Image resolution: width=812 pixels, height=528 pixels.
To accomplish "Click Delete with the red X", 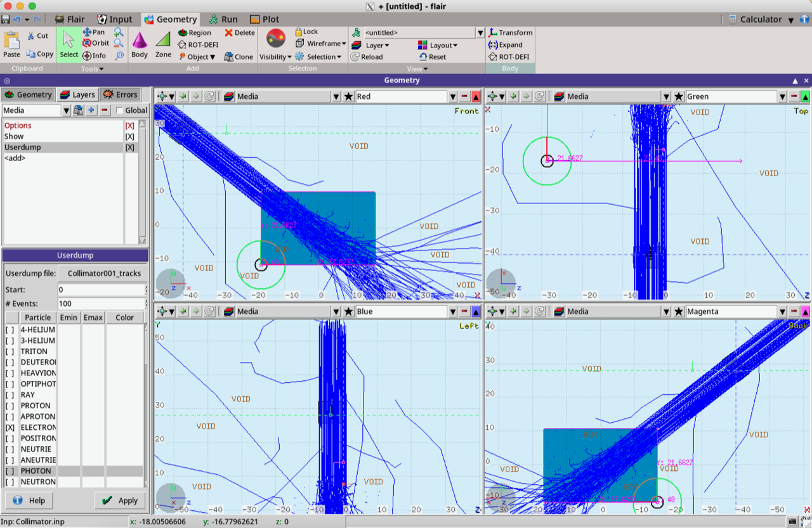I will pos(239,33).
